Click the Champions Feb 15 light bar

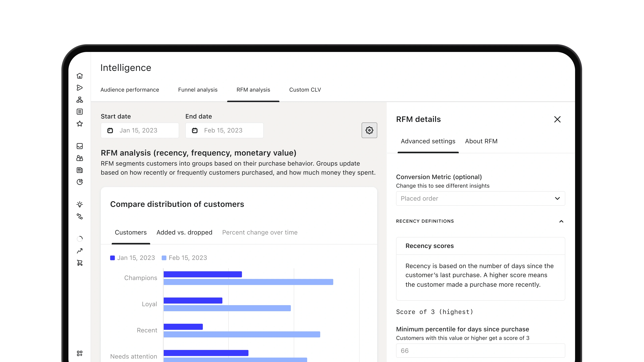249,282
